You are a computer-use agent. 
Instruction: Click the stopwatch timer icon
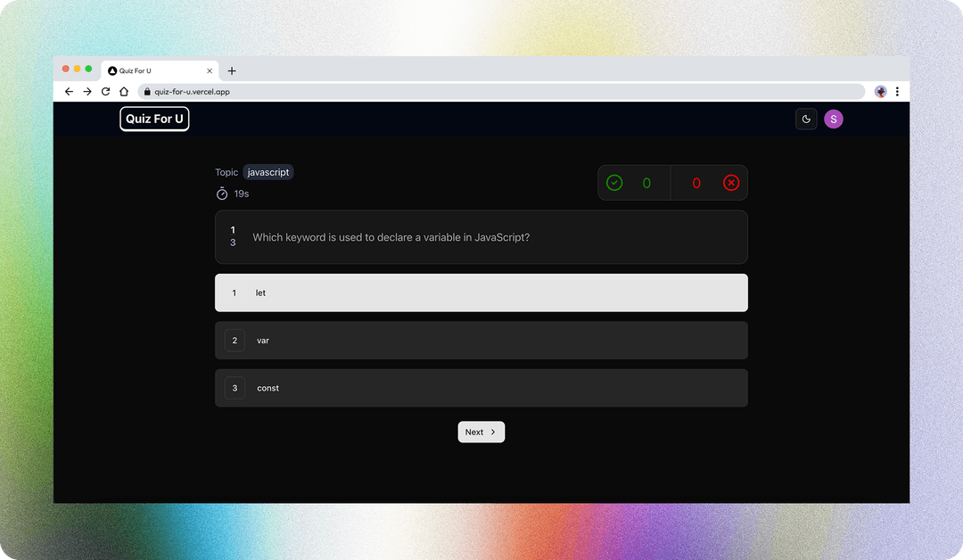coord(222,194)
